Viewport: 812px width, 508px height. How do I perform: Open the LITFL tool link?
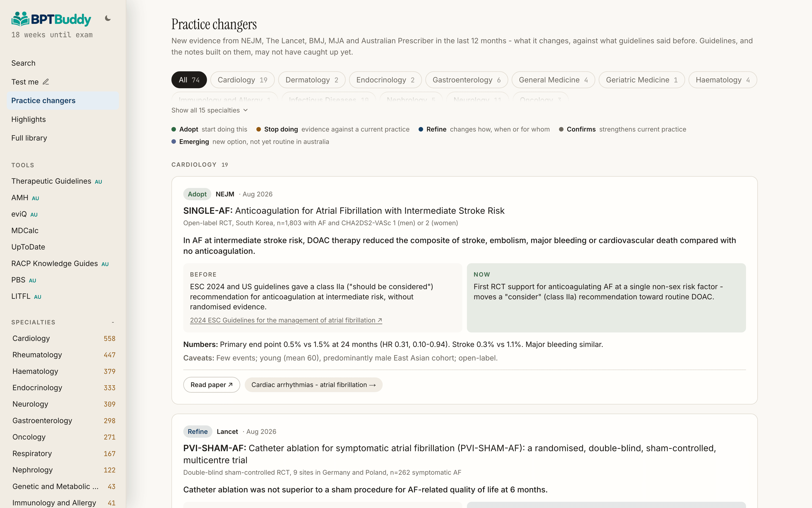26,296
